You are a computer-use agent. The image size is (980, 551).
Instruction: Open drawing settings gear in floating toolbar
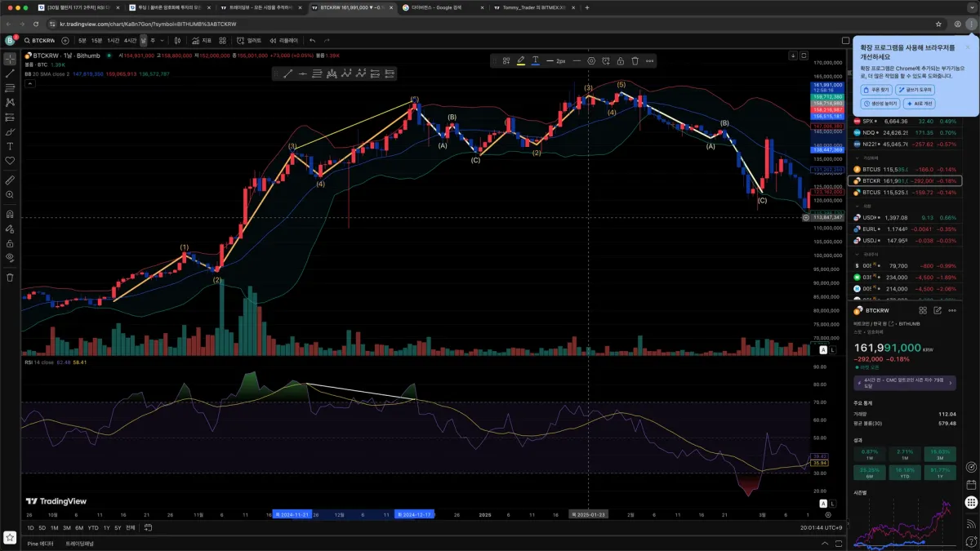(591, 60)
